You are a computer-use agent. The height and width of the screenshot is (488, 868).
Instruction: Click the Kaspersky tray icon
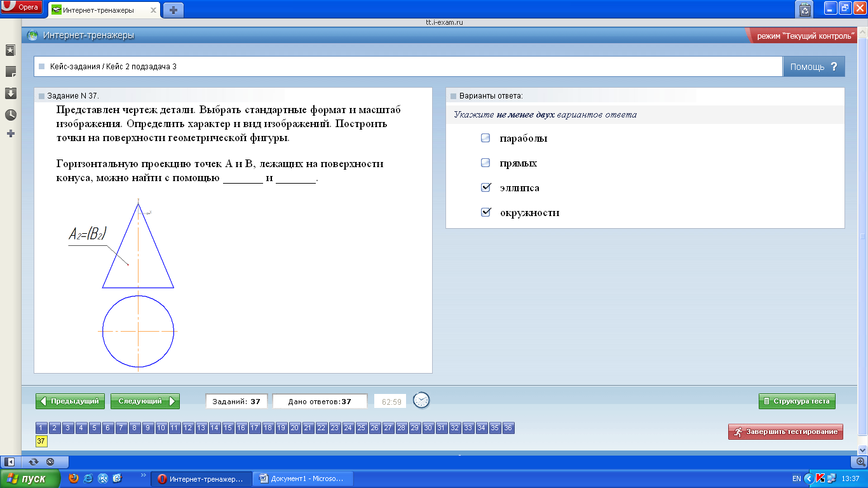(820, 478)
